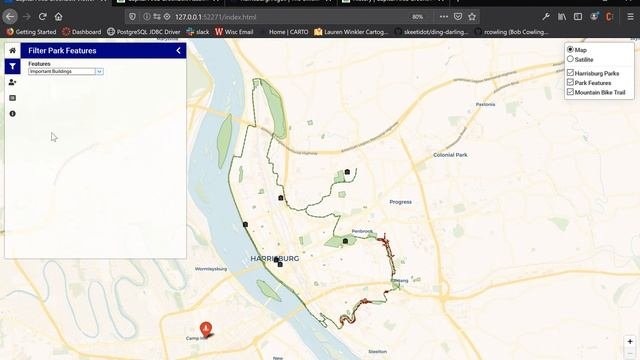
Task: Open the slack bookmark
Action: click(198, 32)
